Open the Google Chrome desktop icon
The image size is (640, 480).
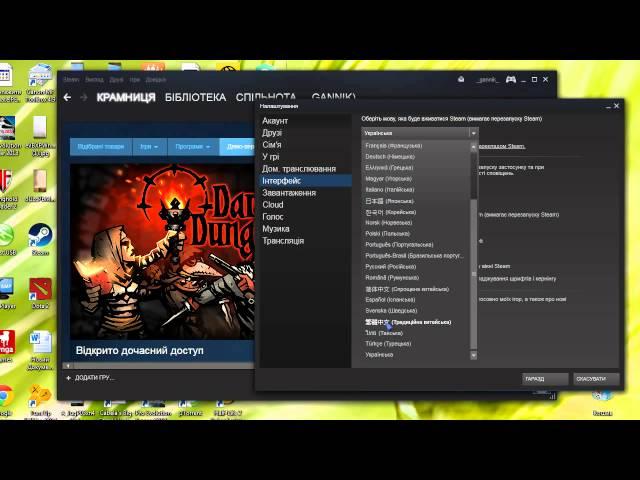click(x=6, y=399)
